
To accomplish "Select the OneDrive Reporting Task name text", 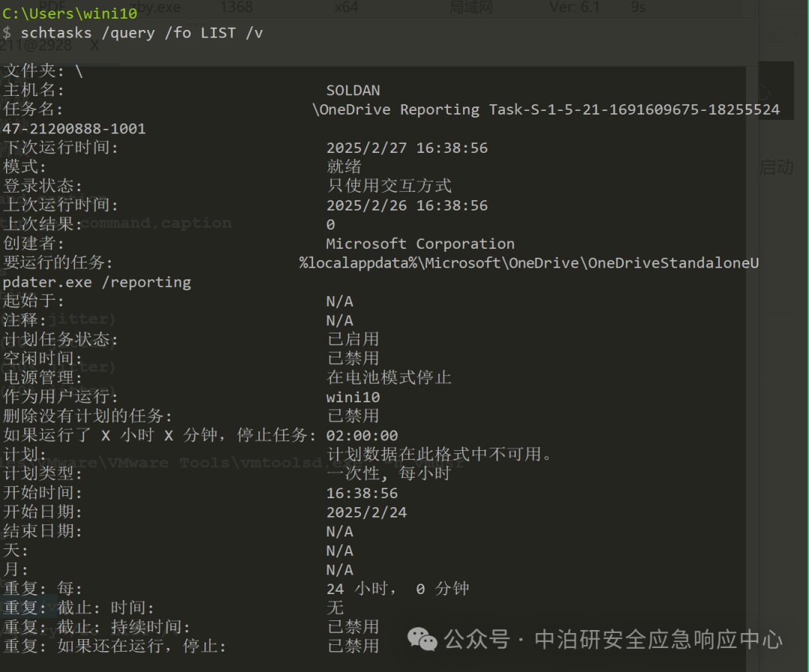I will click(546, 110).
